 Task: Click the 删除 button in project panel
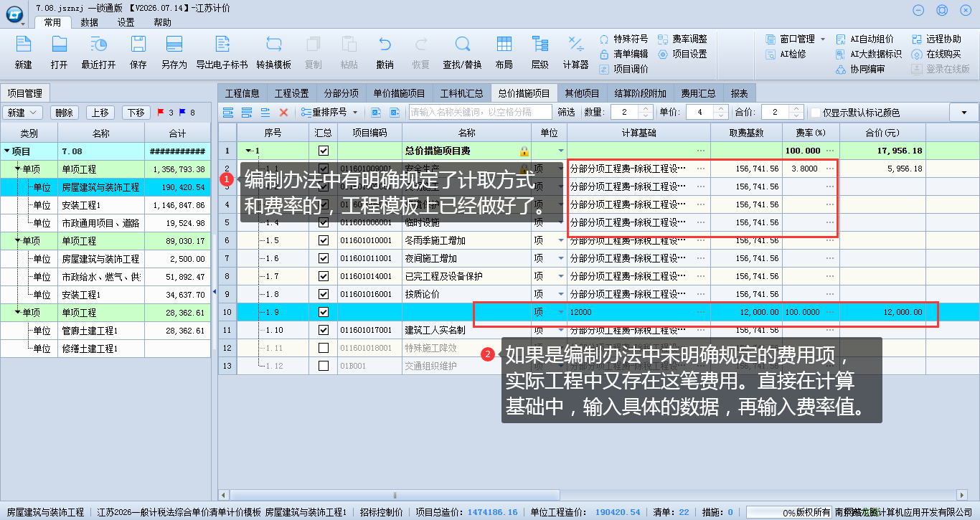click(x=65, y=113)
